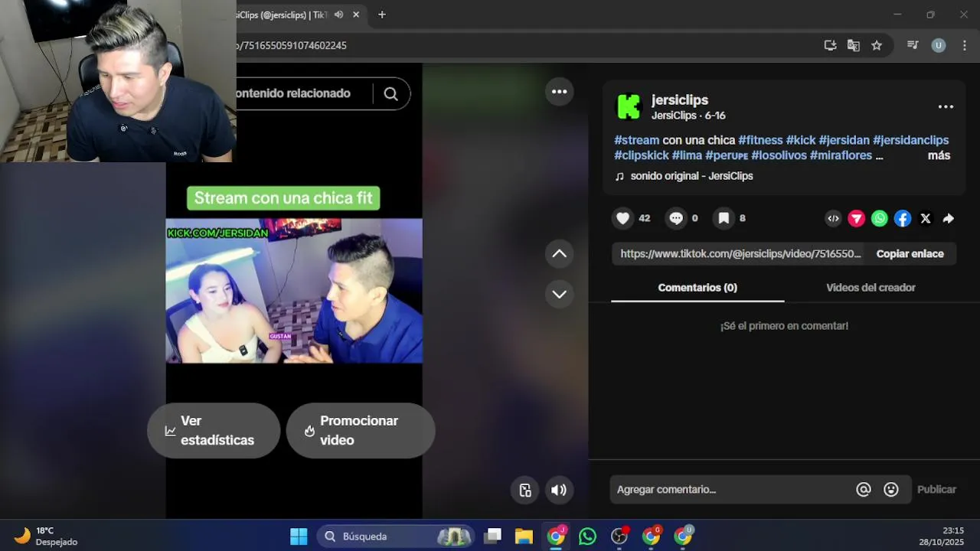The image size is (980, 551).
Task: Like the video with heart icon
Action: tap(623, 218)
